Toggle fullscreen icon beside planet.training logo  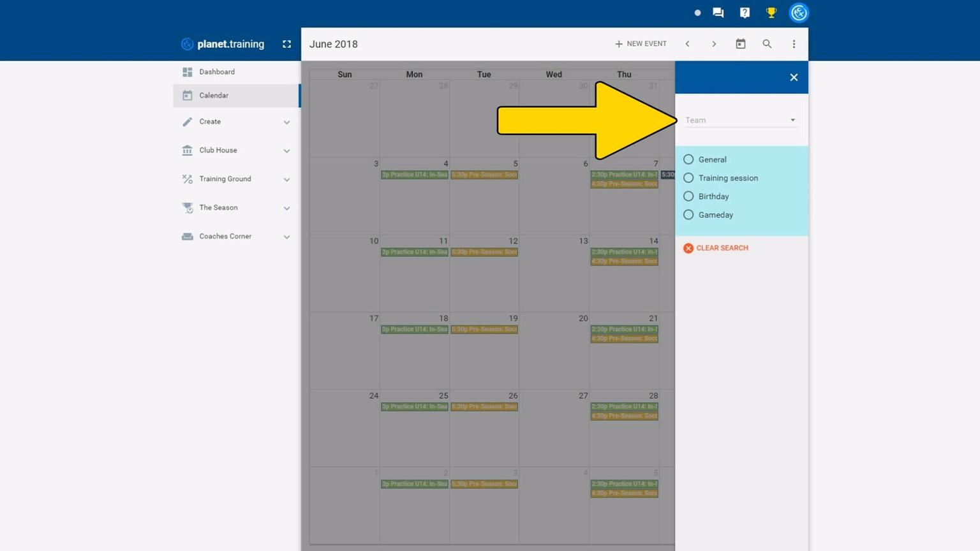pos(286,44)
